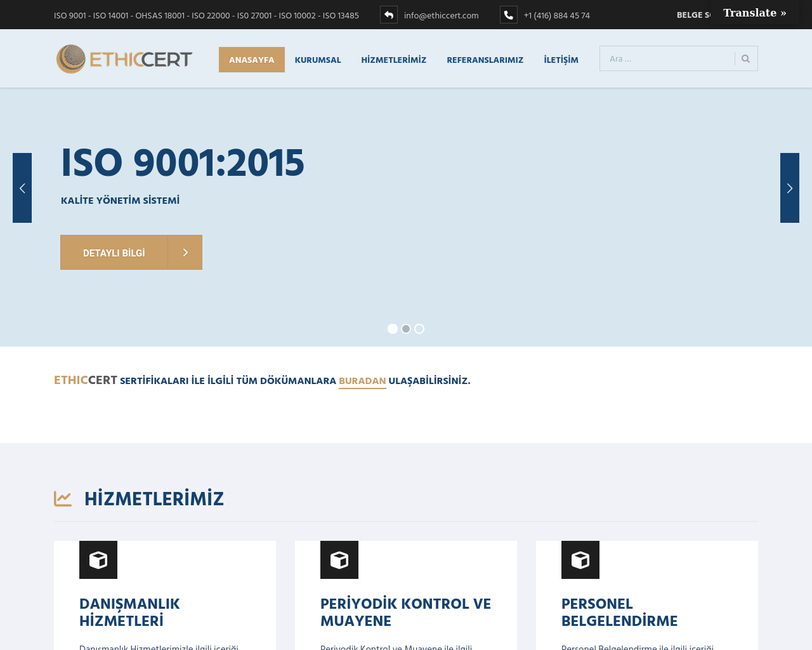Open the Personel Belgelendirme card title
This screenshot has width=812, height=650.
[620, 612]
